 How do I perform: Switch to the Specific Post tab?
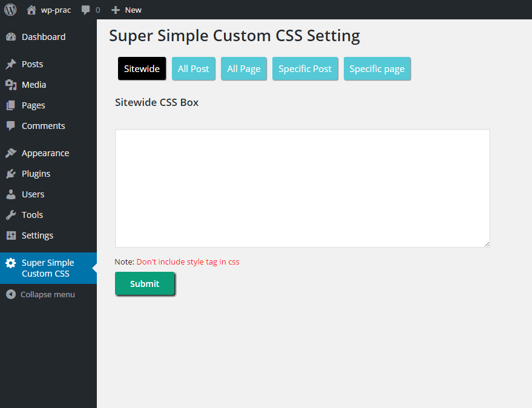[x=305, y=68]
